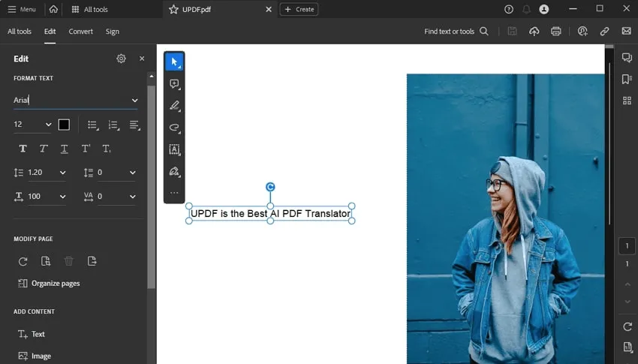
Task: Open the All tools toolbar tab
Action: pos(20,32)
